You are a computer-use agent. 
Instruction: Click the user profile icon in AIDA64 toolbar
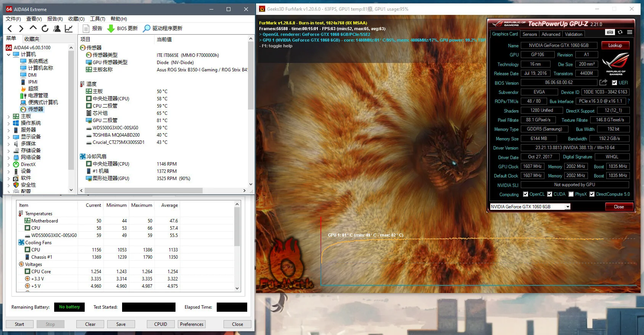pyautogui.click(x=57, y=28)
